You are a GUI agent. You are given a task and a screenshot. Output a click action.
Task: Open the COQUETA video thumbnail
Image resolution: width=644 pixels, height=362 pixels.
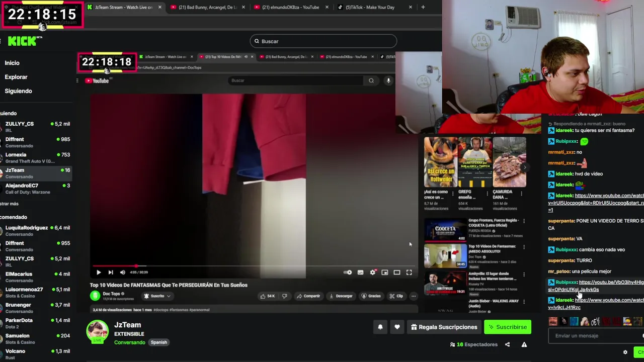[445, 230]
